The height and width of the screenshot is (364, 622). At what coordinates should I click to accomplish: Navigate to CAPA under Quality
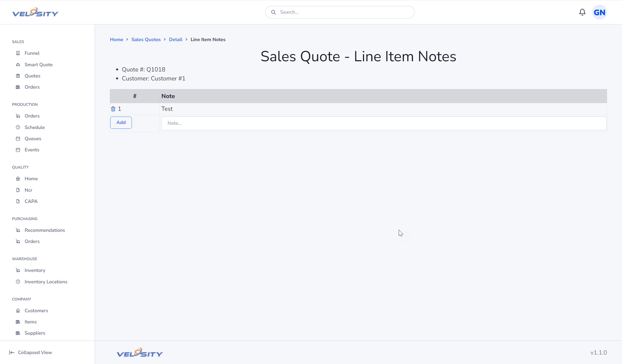pos(31,201)
